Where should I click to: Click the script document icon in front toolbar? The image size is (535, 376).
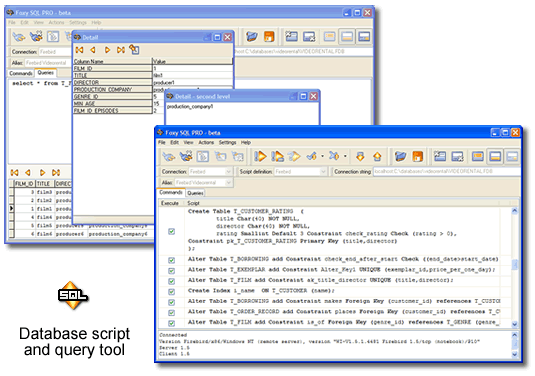click(203, 157)
